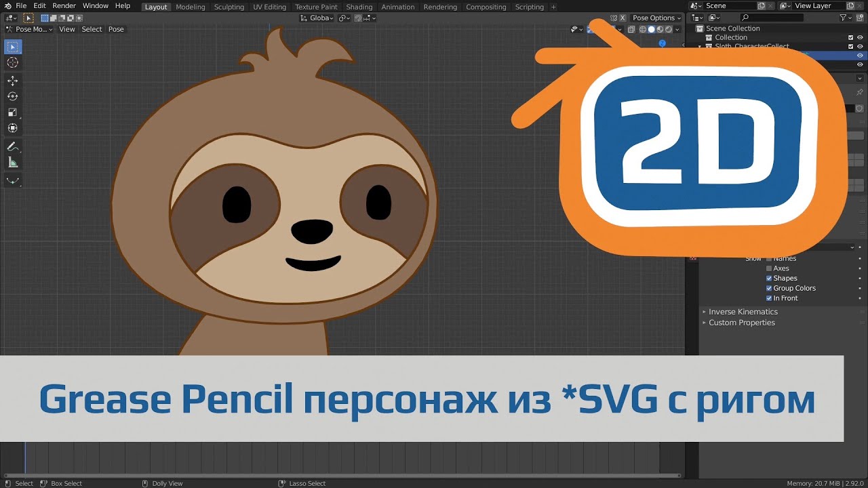Viewport: 868px width, 488px height.
Task: Open the Global orientation dropdown
Action: click(317, 18)
